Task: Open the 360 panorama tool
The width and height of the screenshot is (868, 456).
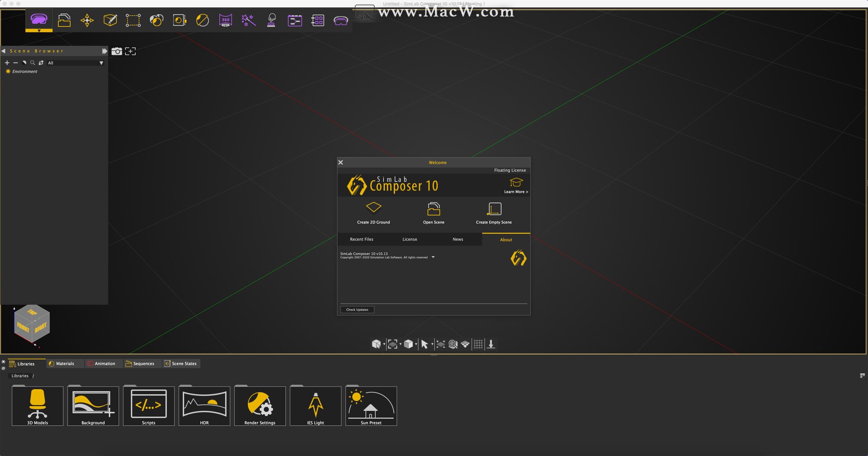Action: (x=225, y=20)
